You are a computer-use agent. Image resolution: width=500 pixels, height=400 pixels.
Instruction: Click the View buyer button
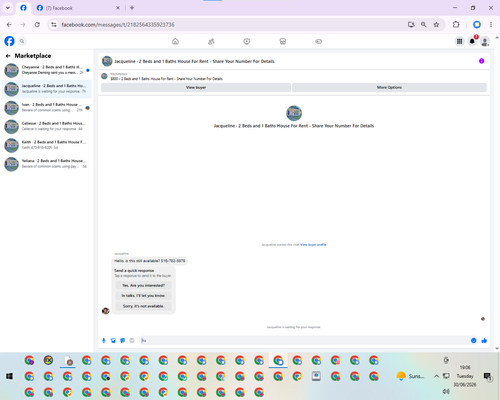[196, 87]
